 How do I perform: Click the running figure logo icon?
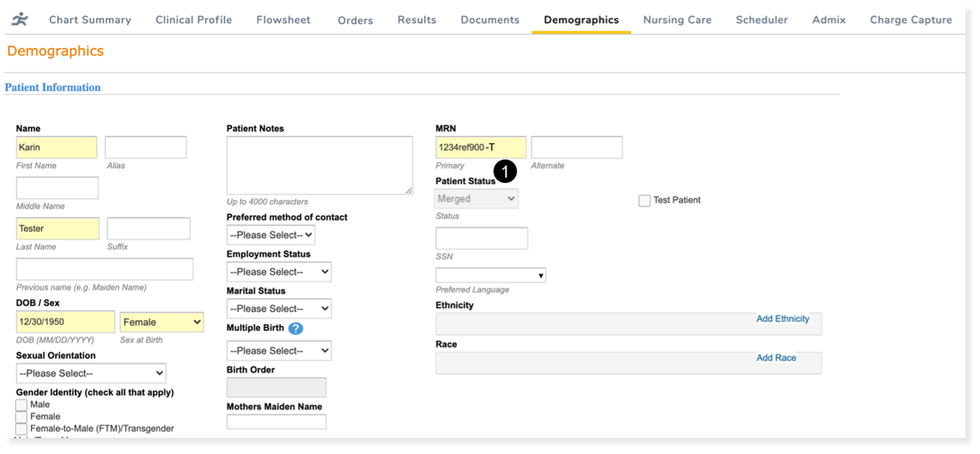20,19
